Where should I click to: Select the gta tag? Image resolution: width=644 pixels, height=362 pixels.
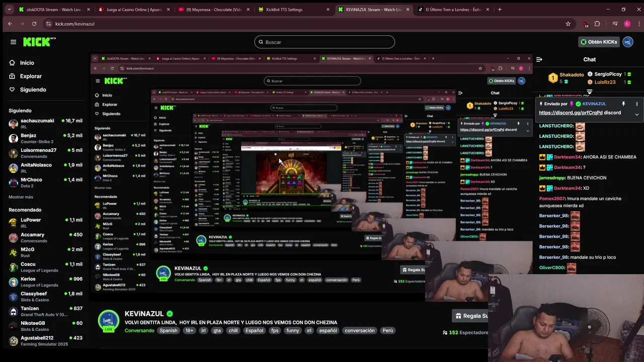[217, 330]
